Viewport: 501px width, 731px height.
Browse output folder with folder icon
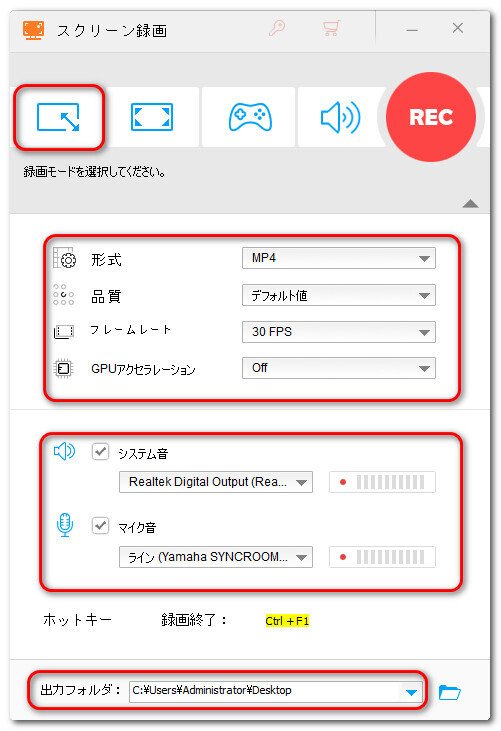click(x=449, y=692)
